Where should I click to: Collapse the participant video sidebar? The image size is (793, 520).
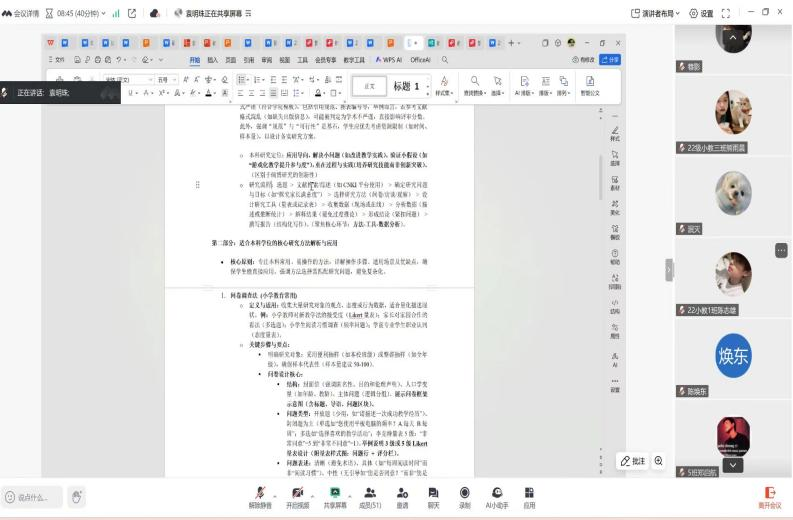coord(669,270)
